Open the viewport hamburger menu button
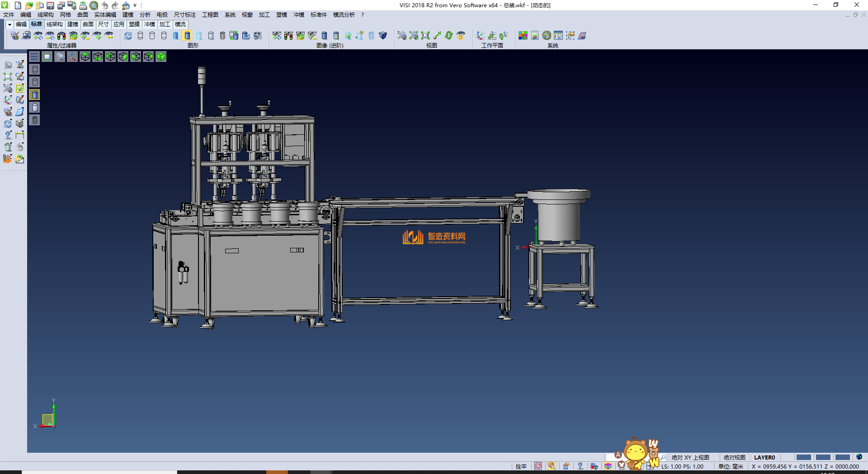 pos(34,57)
